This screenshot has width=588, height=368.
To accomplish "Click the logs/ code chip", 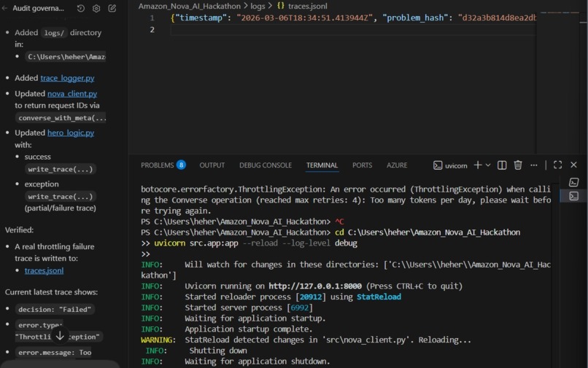I will [54, 33].
